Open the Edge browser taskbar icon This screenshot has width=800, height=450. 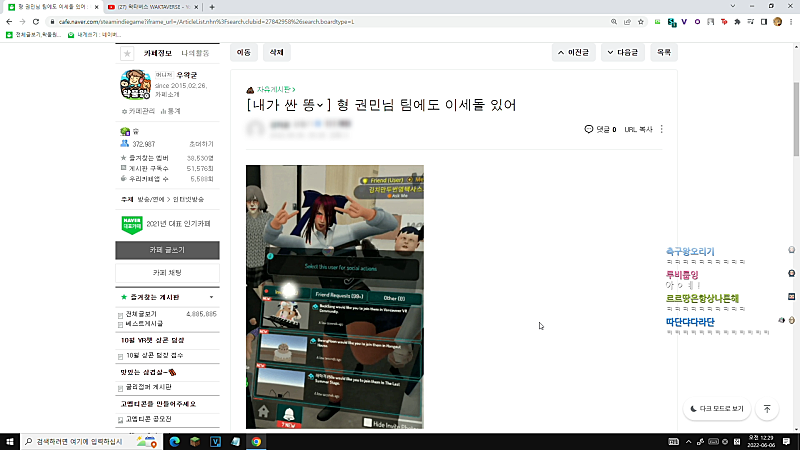[174, 442]
